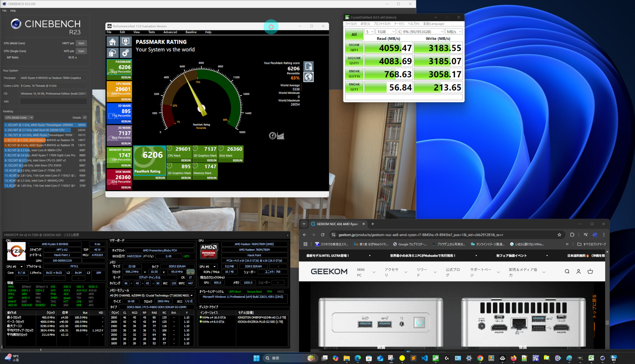Open File Explorer from taskbar
The width and height of the screenshot is (635, 364).
pos(347,358)
